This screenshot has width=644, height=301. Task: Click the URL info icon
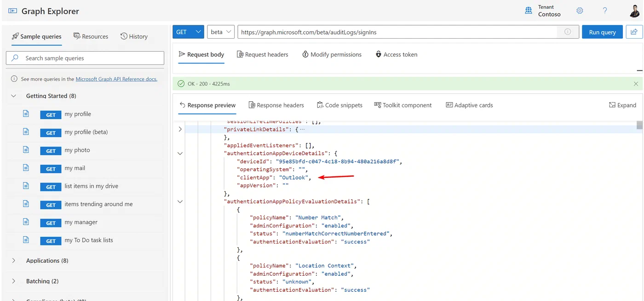coord(567,32)
